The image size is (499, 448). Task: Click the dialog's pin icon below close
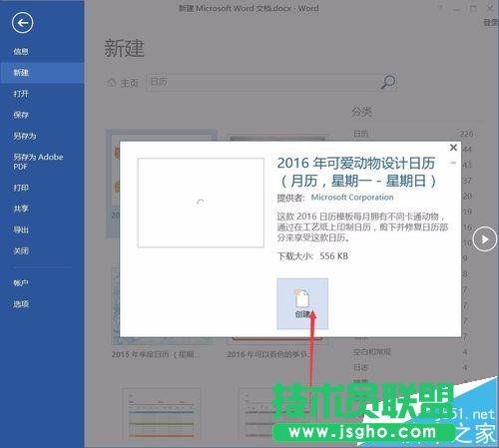453,163
